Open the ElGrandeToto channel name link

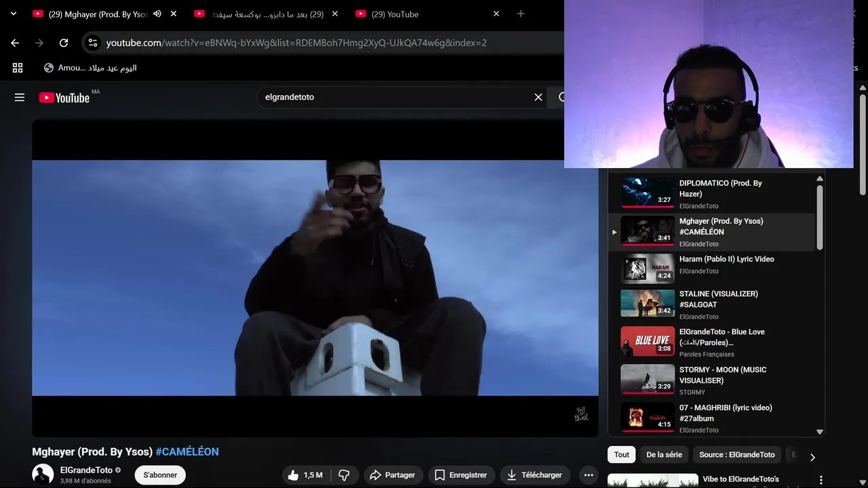tap(86, 470)
